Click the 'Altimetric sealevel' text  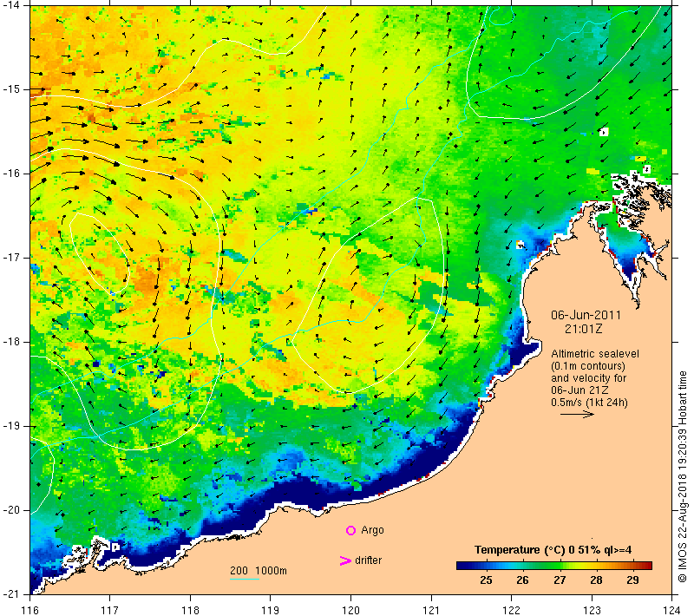coord(595,354)
